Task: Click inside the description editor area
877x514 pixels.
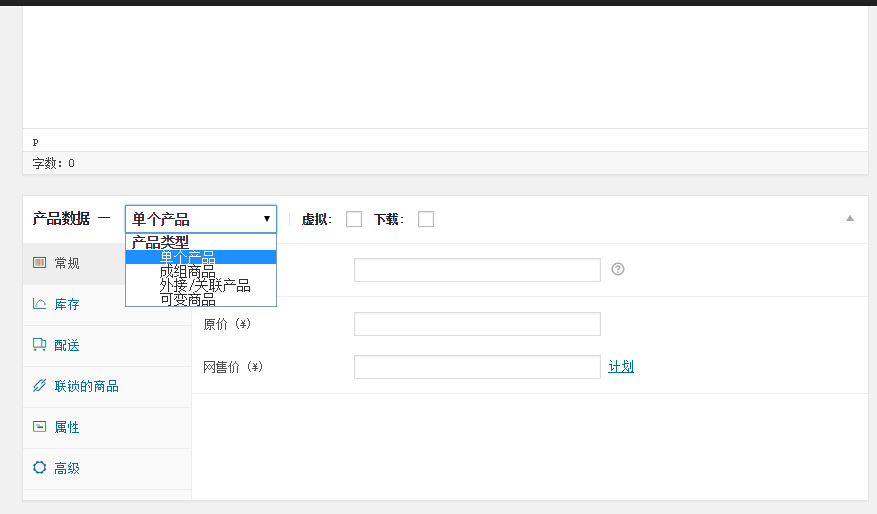Action: pyautogui.click(x=445, y=67)
